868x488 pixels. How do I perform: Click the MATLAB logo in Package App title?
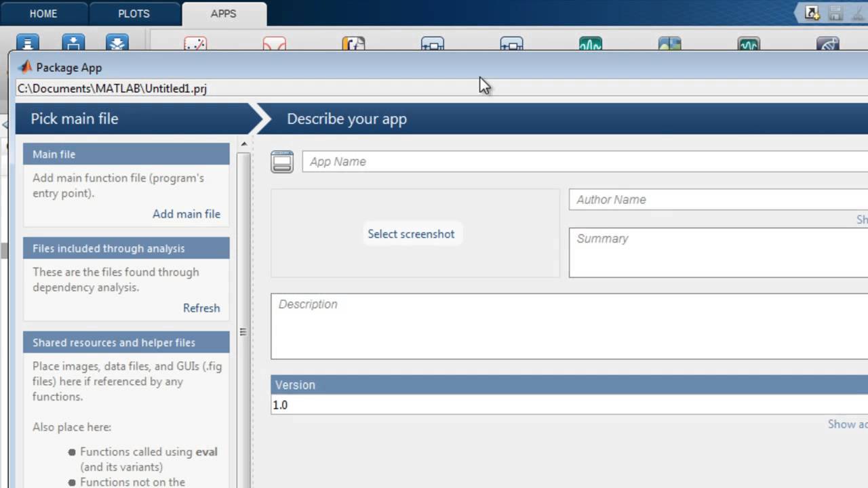click(x=26, y=67)
